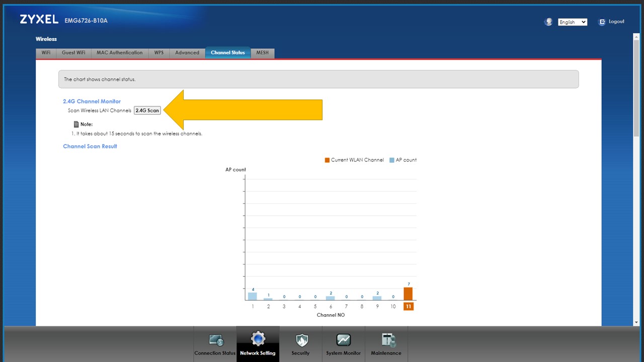The width and height of the screenshot is (644, 362).
Task: Click the globe language icon
Action: tap(548, 22)
